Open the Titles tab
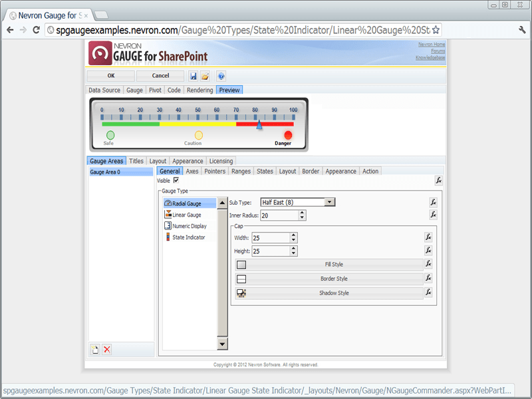532x399 pixels. pyautogui.click(x=136, y=161)
